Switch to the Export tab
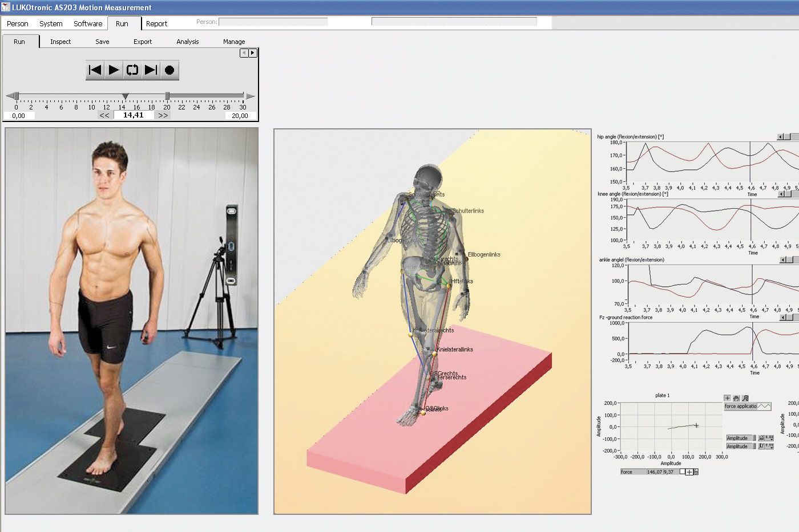Screen dimensions: 799x532 click(143, 42)
